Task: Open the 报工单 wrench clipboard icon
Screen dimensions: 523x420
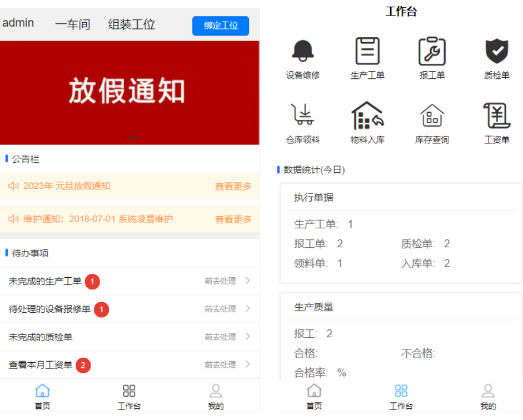Action: pos(432,52)
